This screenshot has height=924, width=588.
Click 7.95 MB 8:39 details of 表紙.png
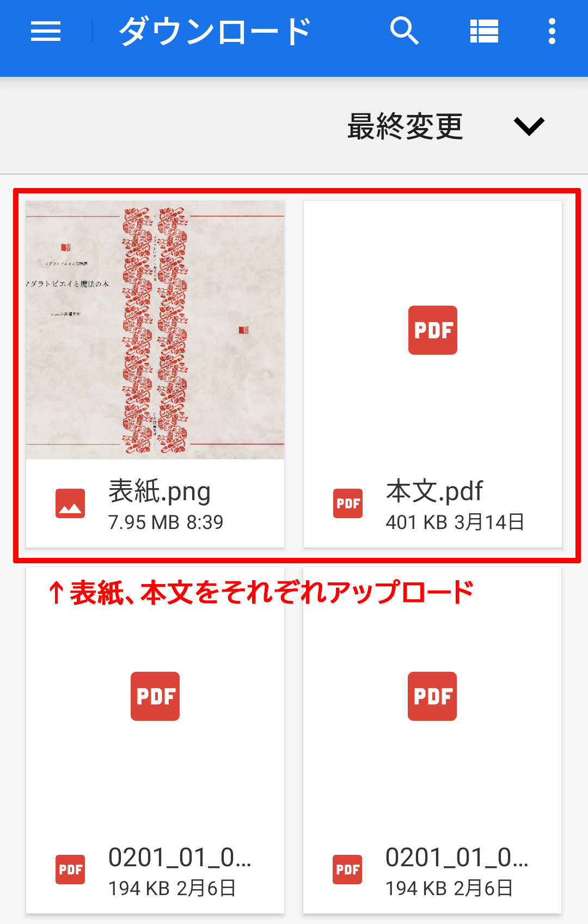click(166, 522)
